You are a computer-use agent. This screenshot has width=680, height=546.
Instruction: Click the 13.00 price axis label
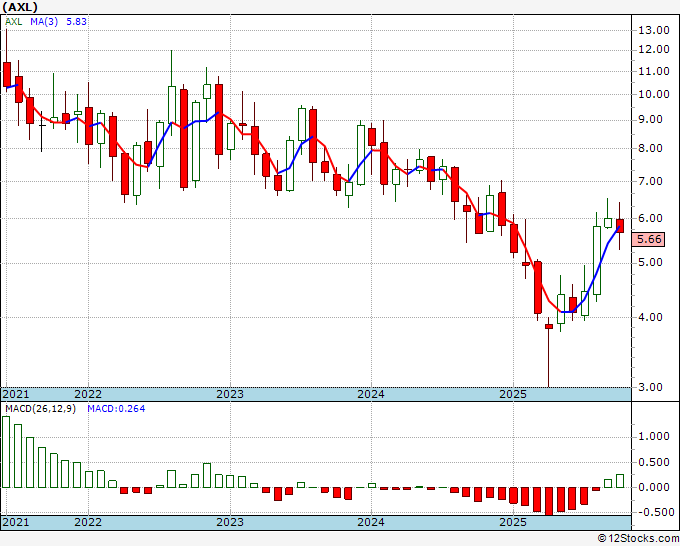654,30
